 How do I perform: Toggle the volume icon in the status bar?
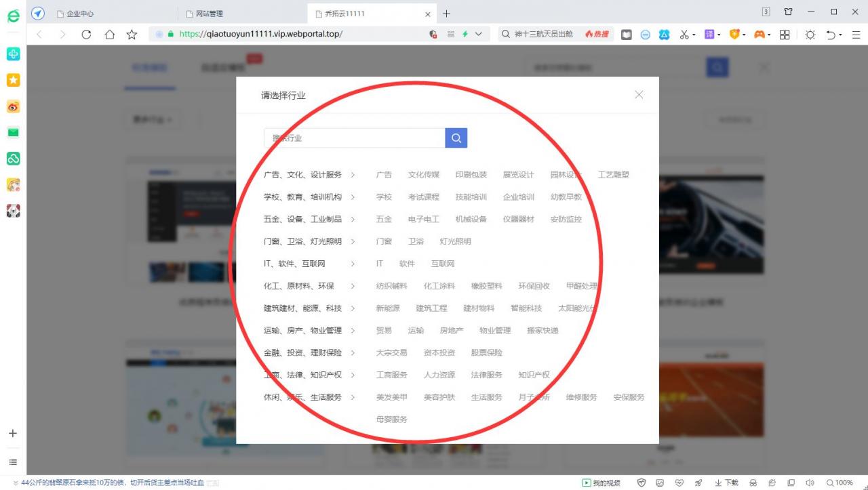810,483
